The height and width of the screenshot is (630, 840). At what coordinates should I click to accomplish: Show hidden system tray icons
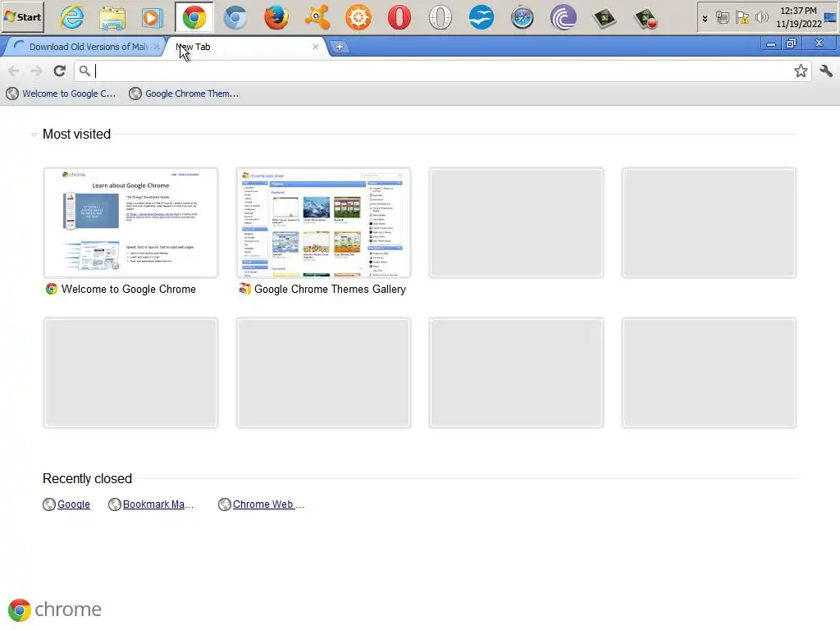coord(705,18)
